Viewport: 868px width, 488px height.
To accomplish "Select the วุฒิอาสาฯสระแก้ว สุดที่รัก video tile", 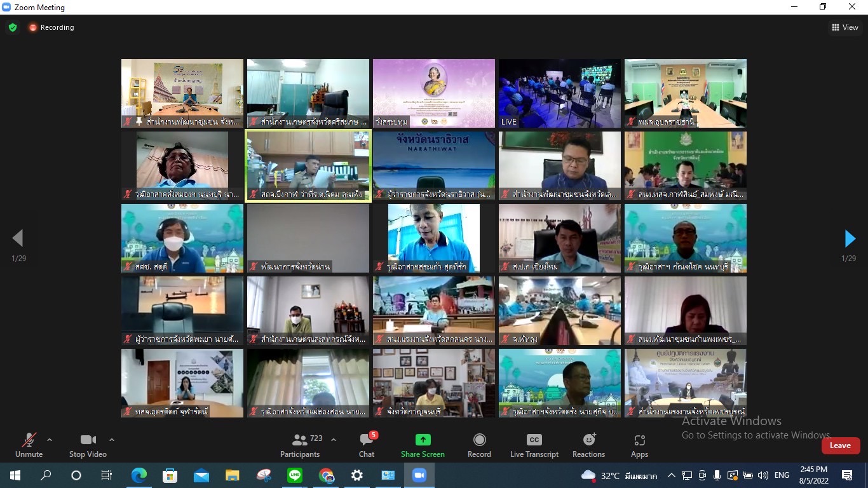I will [x=434, y=238].
